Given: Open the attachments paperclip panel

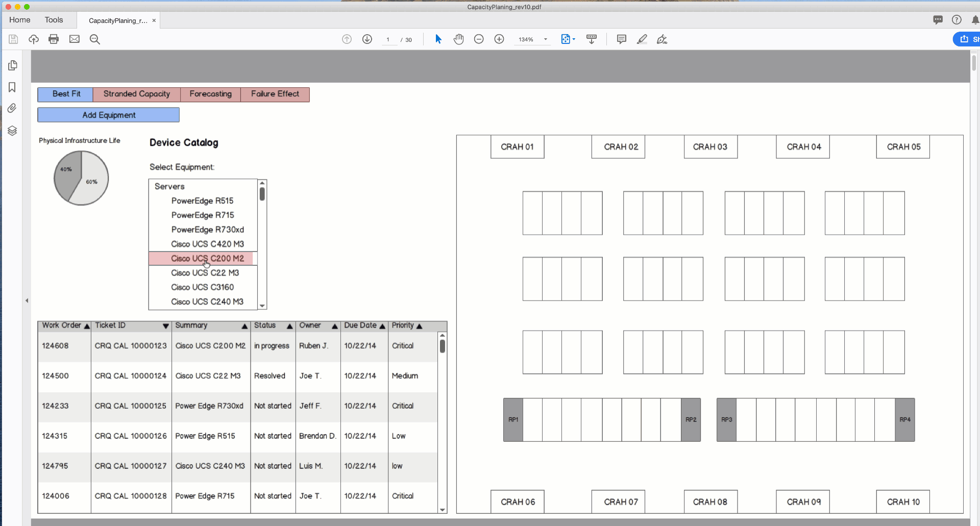Looking at the screenshot, I should [x=12, y=108].
